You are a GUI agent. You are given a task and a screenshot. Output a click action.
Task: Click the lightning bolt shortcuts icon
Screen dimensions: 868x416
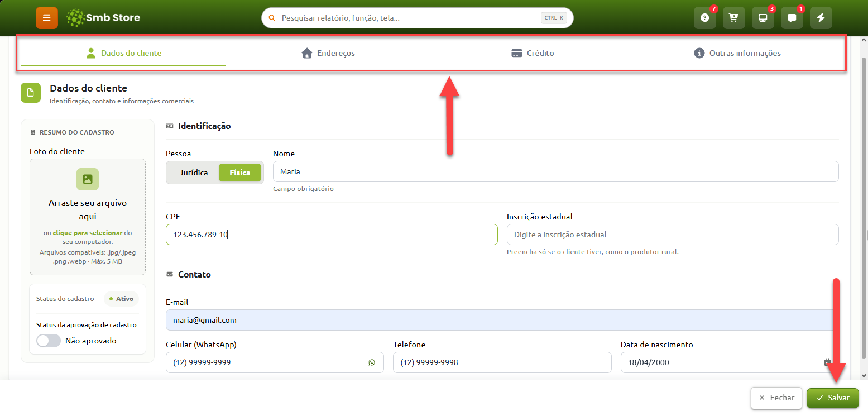click(821, 18)
